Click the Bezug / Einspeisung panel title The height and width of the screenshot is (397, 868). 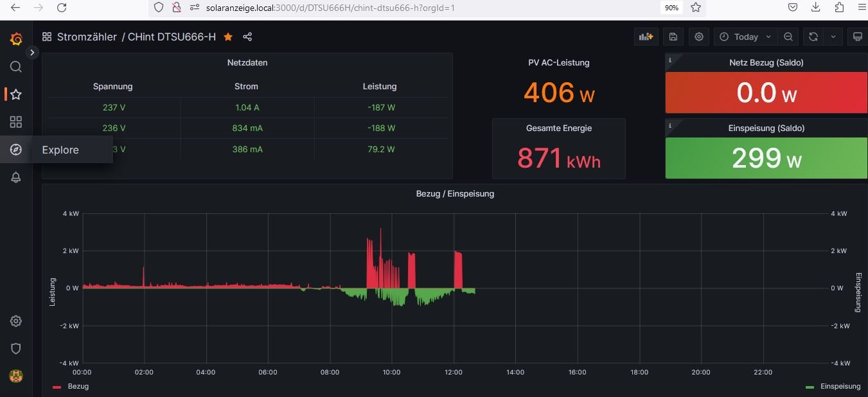point(455,193)
